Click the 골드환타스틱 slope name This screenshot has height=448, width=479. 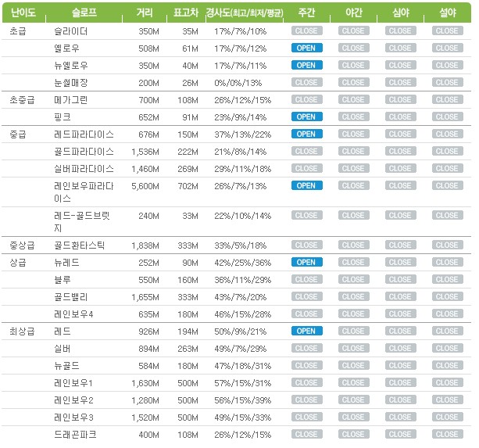point(79,246)
